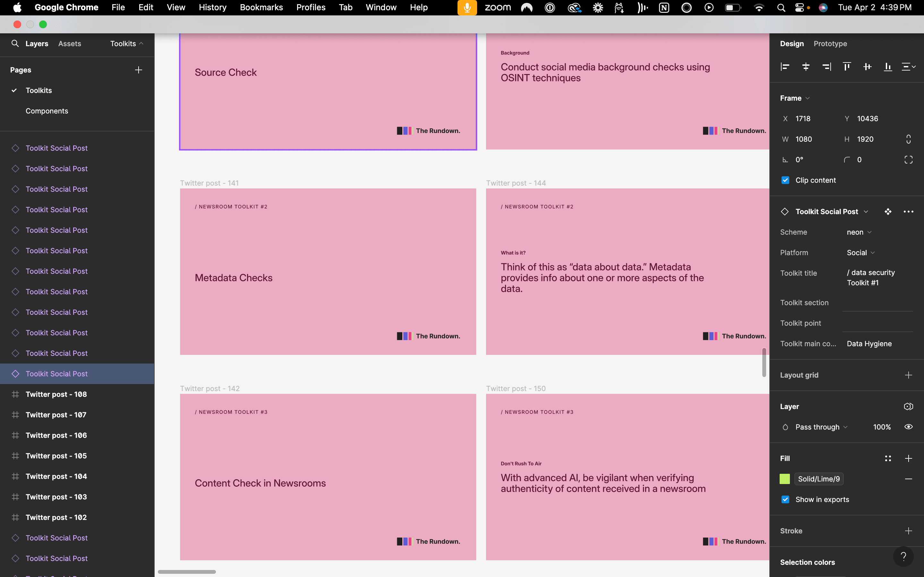Open the fill styles icon with four dots
Viewport: 924px width, 577px height.
(x=888, y=458)
